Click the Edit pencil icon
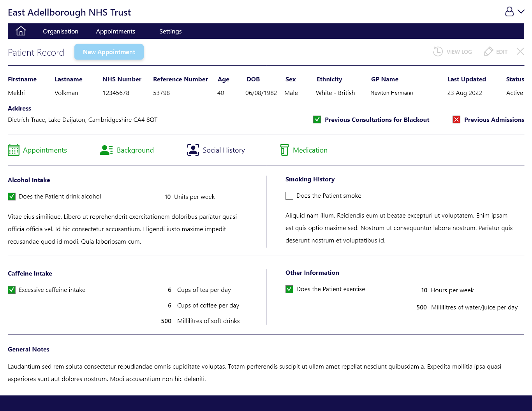Image resolution: width=532 pixels, height=411 pixels. click(x=488, y=51)
